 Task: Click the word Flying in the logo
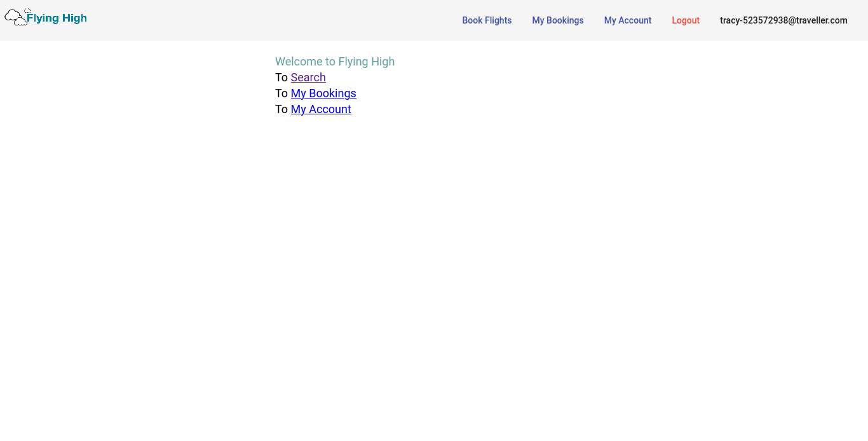(x=43, y=18)
